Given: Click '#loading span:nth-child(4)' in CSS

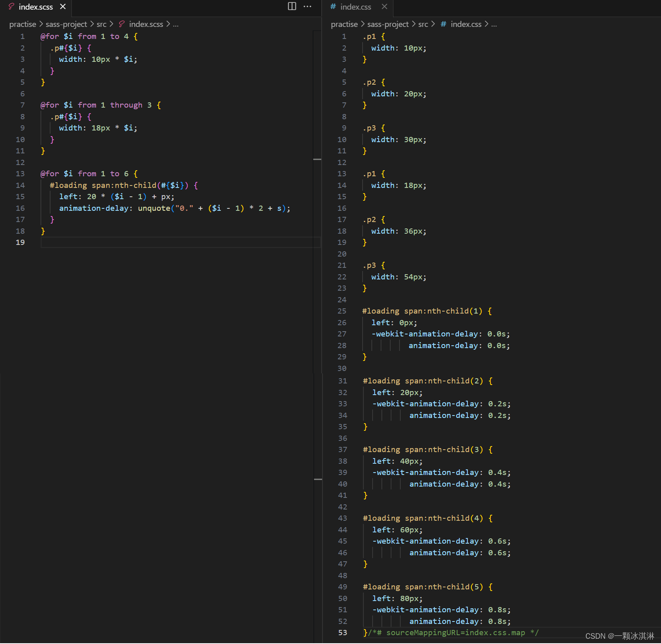Looking at the screenshot, I should coord(423,518).
